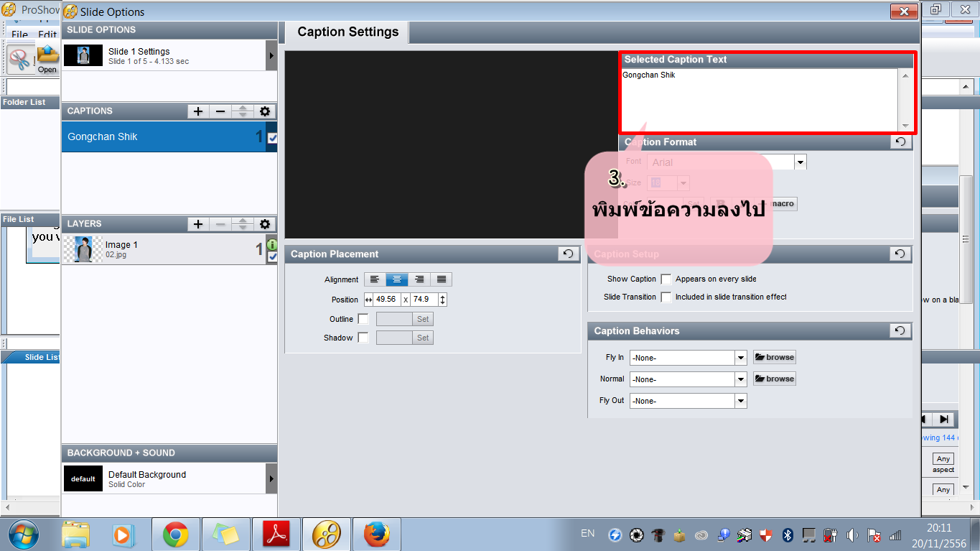Toggle the Image 1 layer visibility checkbox
The width and height of the screenshot is (980, 551).
[x=272, y=256]
